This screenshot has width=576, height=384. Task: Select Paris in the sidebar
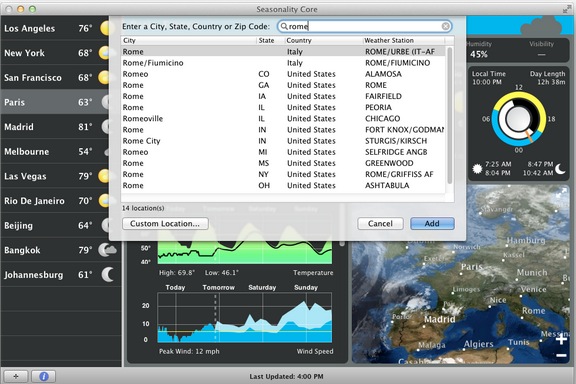[x=55, y=102]
